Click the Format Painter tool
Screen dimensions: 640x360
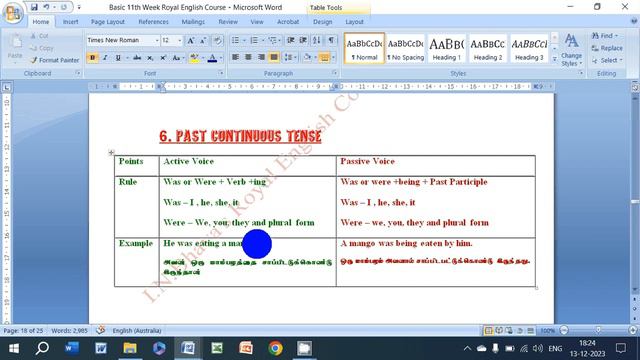click(x=55, y=60)
